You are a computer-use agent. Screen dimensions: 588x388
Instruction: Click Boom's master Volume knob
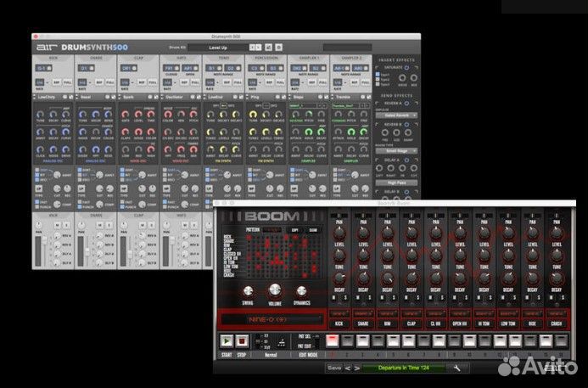275,290
